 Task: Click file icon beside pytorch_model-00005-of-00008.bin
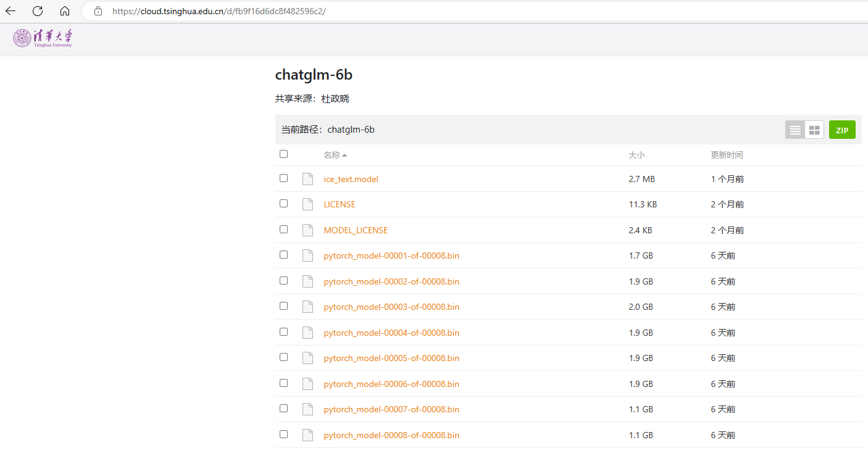307,358
